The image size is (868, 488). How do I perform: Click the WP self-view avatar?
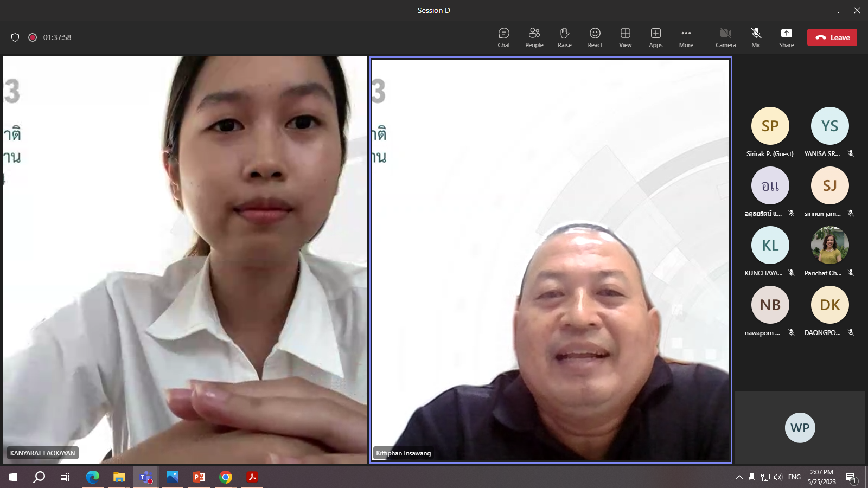coord(800,428)
